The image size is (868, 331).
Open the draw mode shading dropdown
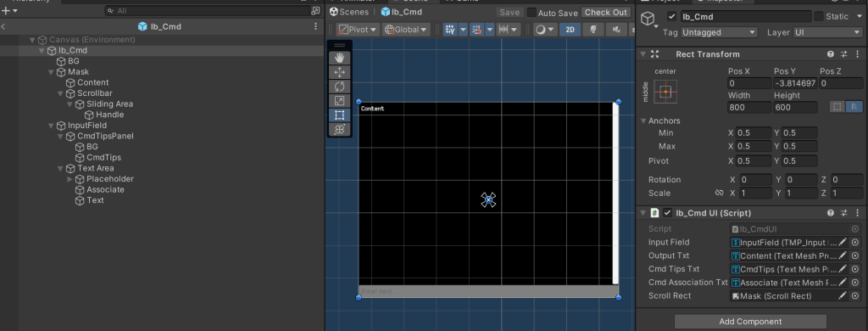(x=545, y=30)
